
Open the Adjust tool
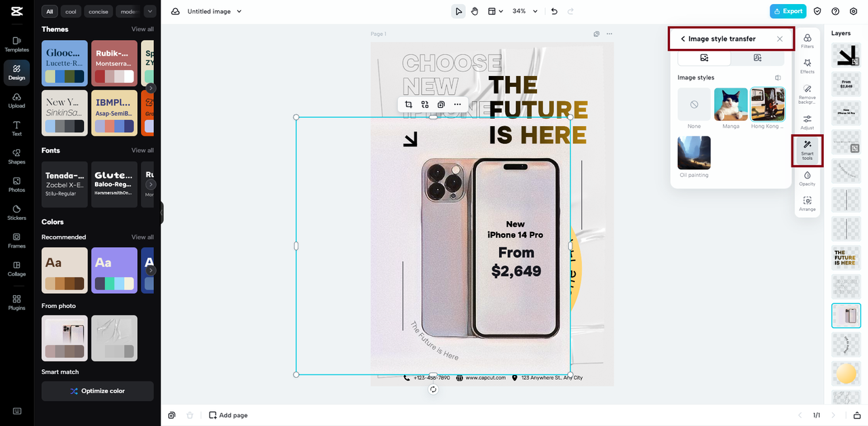click(x=807, y=122)
